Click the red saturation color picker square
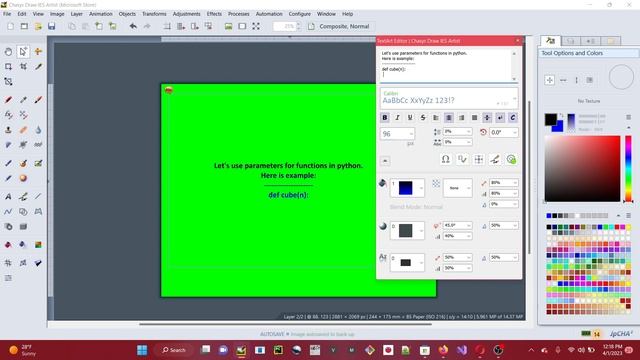Image resolution: width=640 pixels, height=360 pixels. 582,169
